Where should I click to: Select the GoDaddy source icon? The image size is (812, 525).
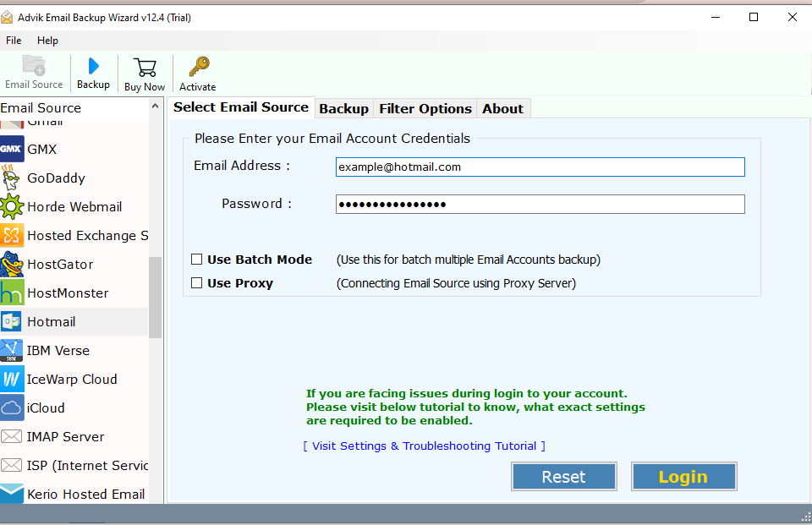point(10,178)
